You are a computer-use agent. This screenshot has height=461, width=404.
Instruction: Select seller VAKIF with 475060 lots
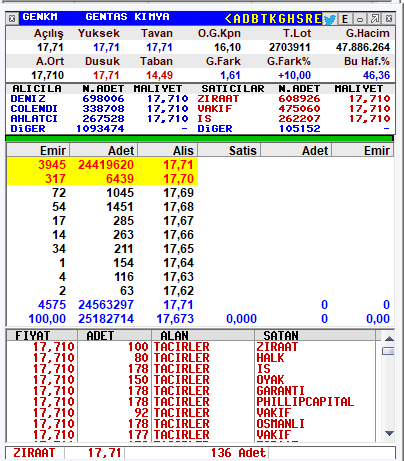point(293,109)
